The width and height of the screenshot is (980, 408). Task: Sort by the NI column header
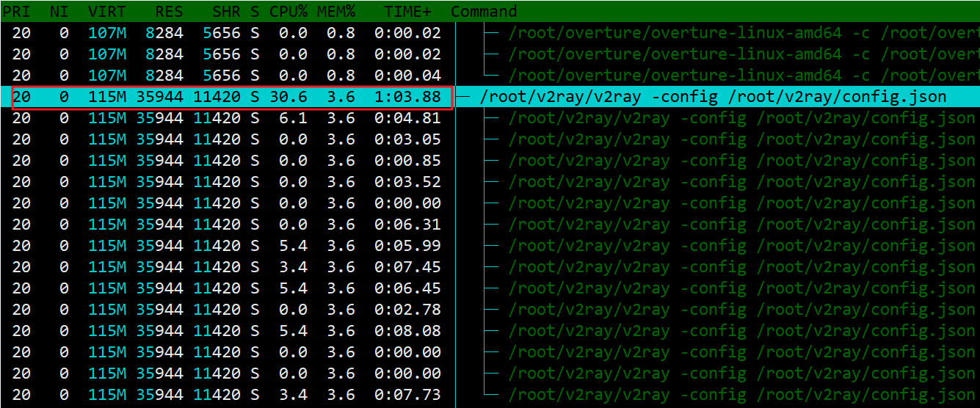pyautogui.click(x=59, y=12)
